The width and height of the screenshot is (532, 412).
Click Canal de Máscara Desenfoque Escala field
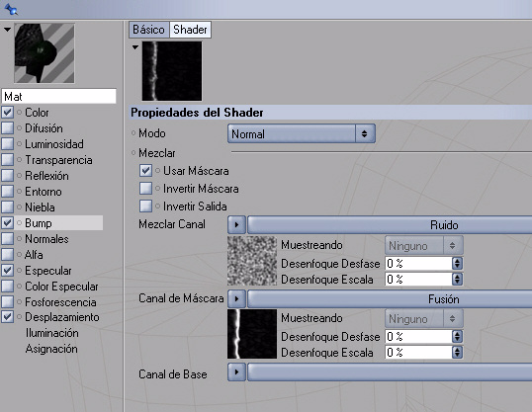click(418, 353)
